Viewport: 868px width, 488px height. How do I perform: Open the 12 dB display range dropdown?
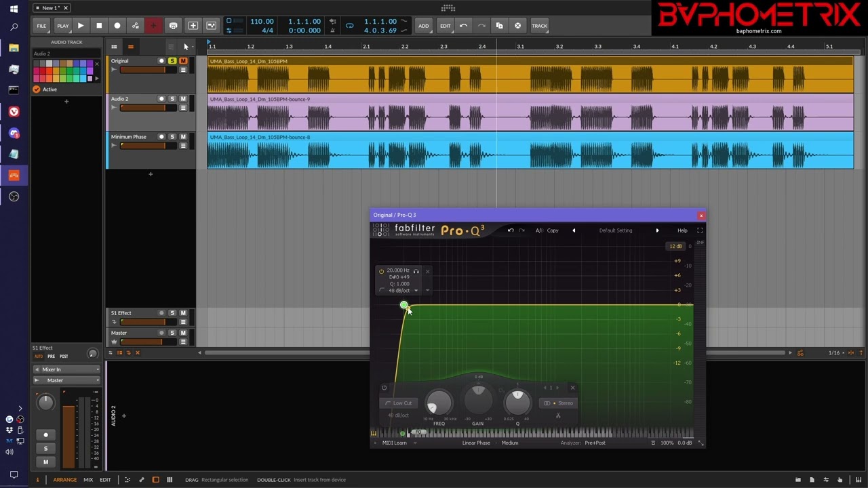676,246
